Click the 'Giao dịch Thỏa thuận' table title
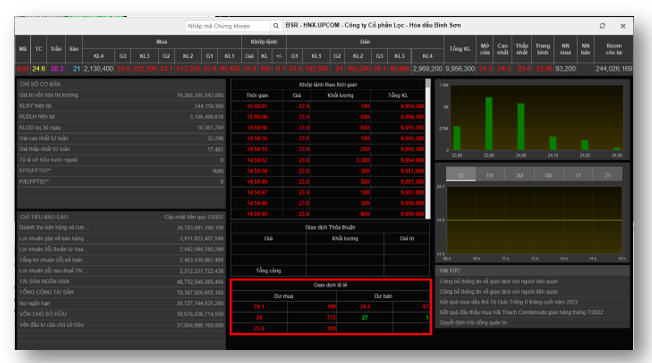This screenshot has width=652, height=363. pos(330,227)
